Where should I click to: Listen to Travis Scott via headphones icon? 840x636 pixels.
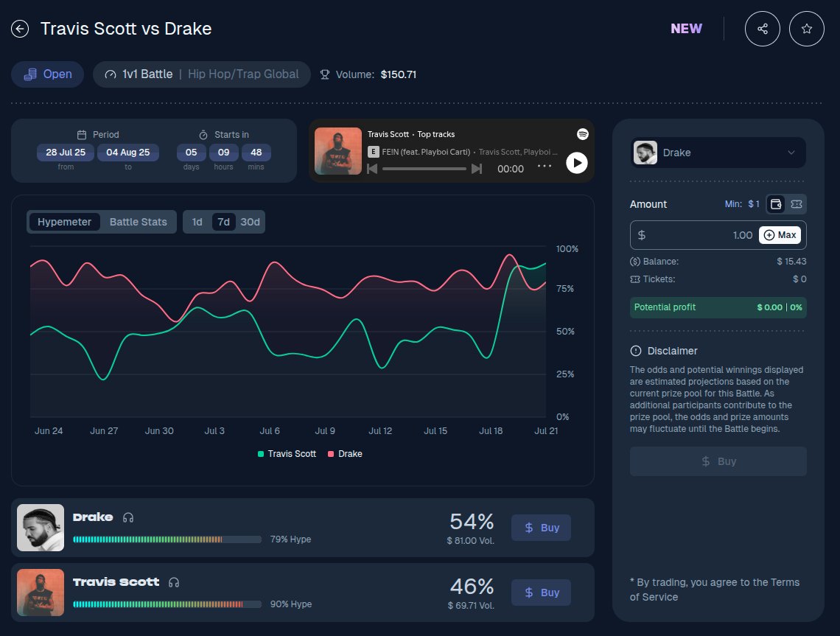(x=174, y=582)
